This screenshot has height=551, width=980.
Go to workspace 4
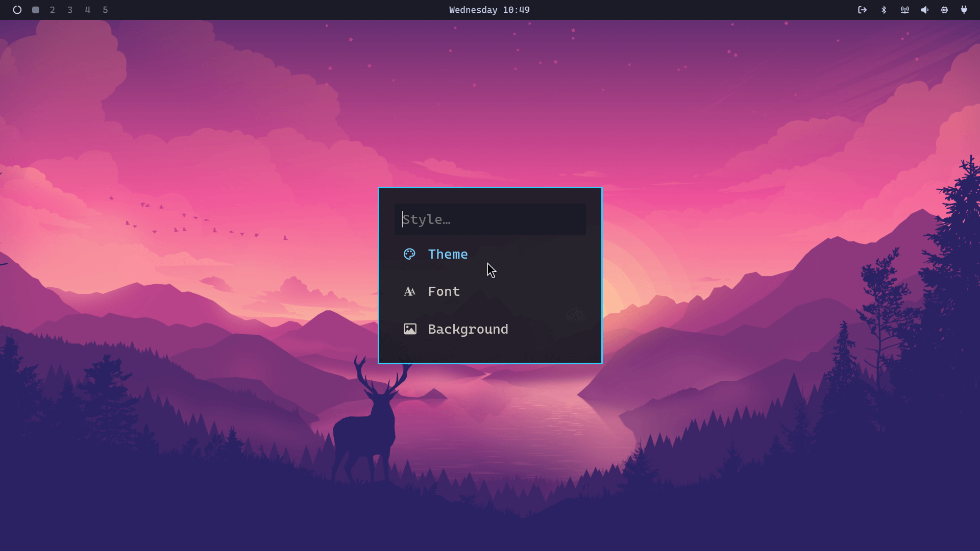coord(88,10)
